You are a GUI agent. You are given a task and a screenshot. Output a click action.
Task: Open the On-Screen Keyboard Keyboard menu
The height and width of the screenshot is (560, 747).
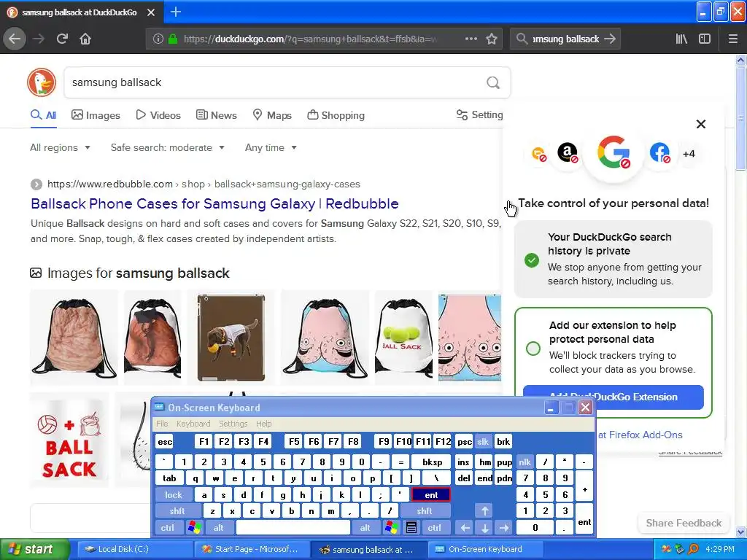click(x=193, y=424)
